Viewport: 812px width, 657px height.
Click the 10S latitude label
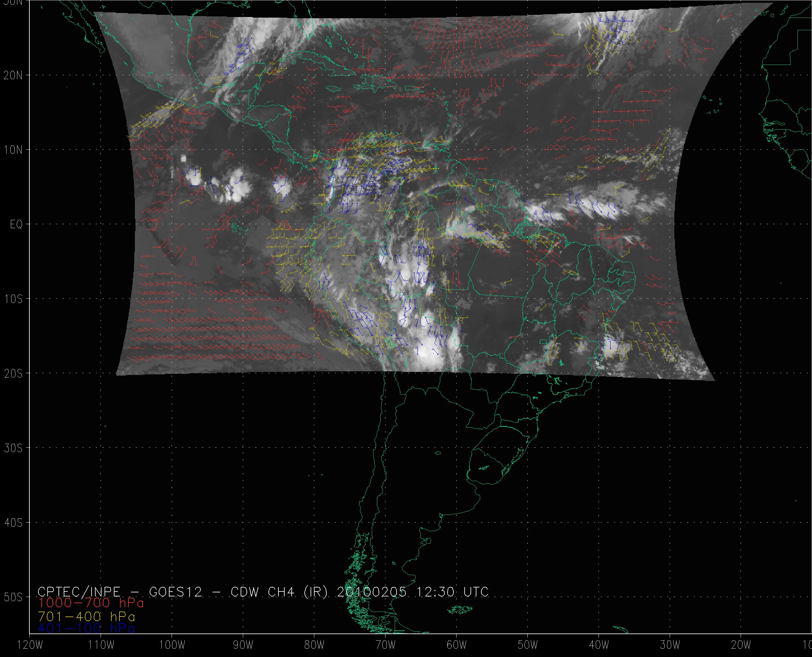pyautogui.click(x=13, y=299)
